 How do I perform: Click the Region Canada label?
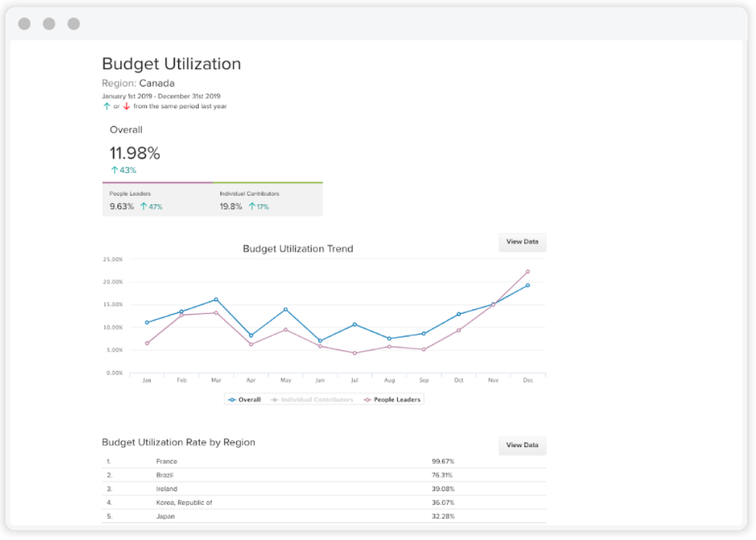point(139,83)
